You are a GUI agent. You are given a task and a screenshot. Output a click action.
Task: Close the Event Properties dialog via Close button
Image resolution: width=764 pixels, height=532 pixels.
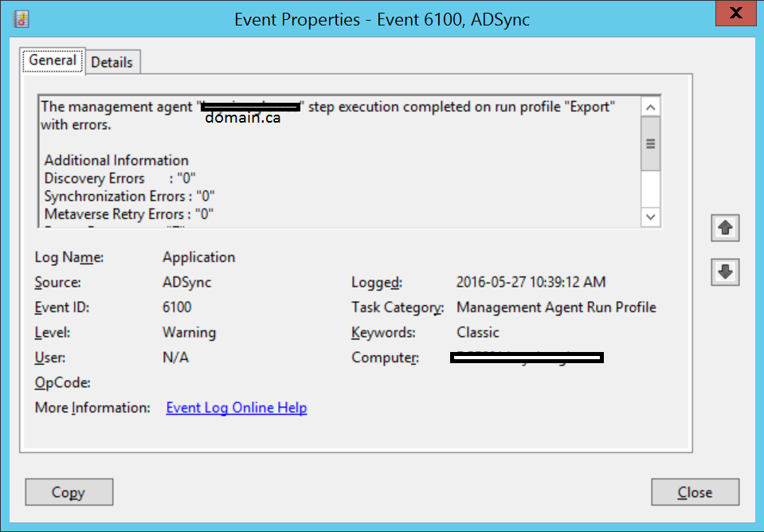coord(695,492)
